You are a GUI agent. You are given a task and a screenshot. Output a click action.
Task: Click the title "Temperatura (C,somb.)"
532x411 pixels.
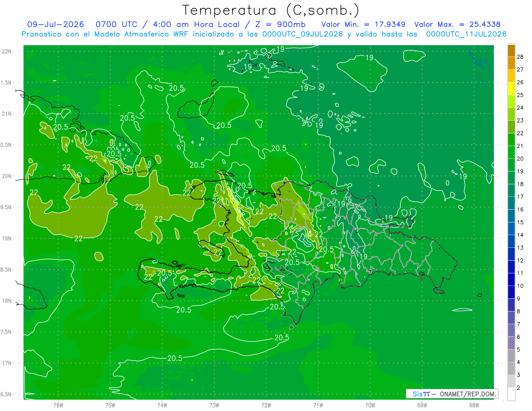tap(270, 10)
